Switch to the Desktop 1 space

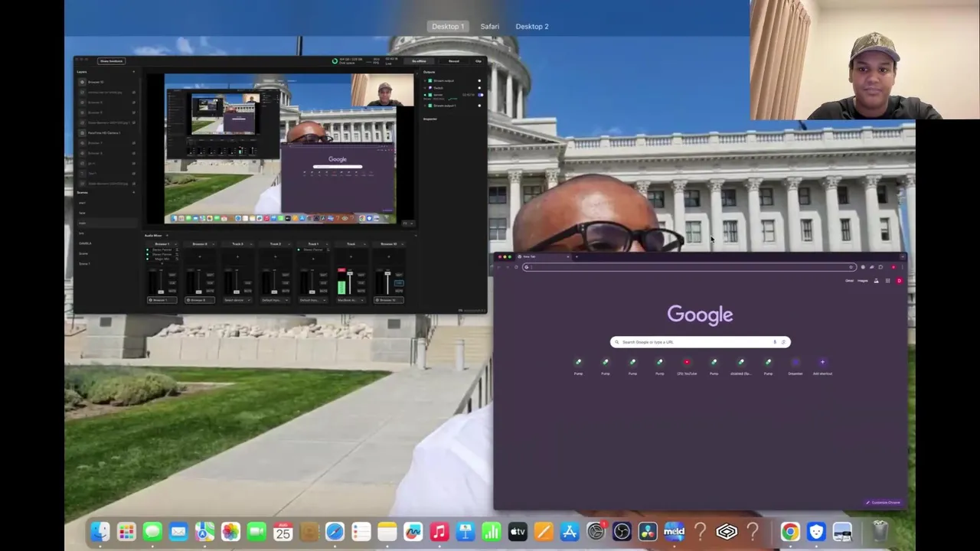tap(448, 26)
